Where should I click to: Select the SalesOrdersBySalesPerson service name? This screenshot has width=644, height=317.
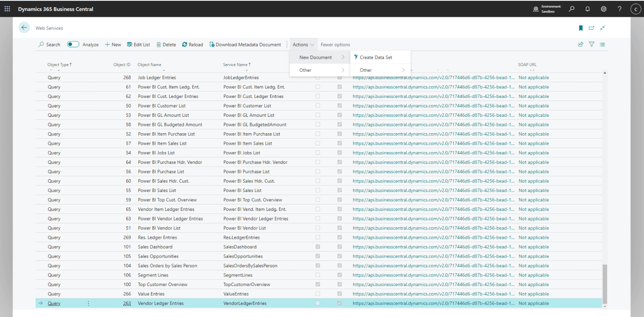[x=250, y=266]
